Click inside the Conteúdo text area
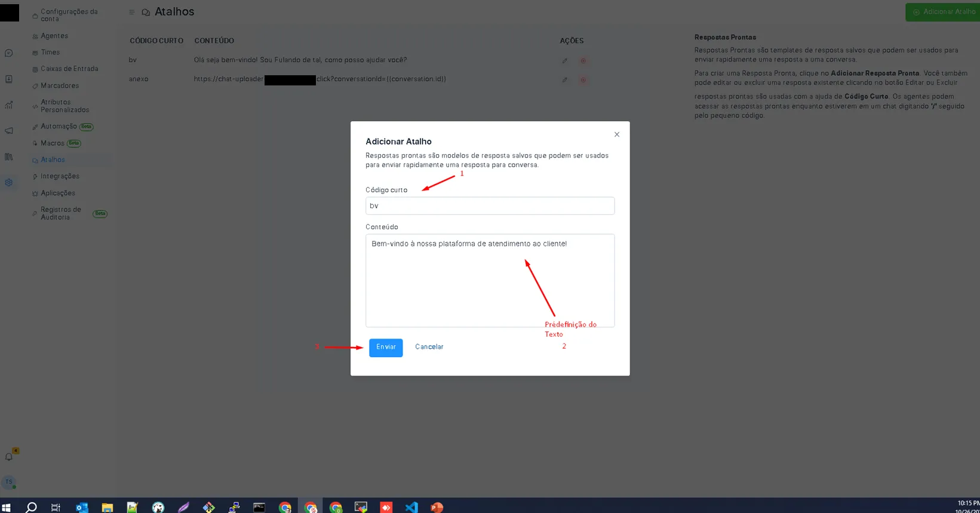Viewport: 980px width, 513px height. [490, 281]
